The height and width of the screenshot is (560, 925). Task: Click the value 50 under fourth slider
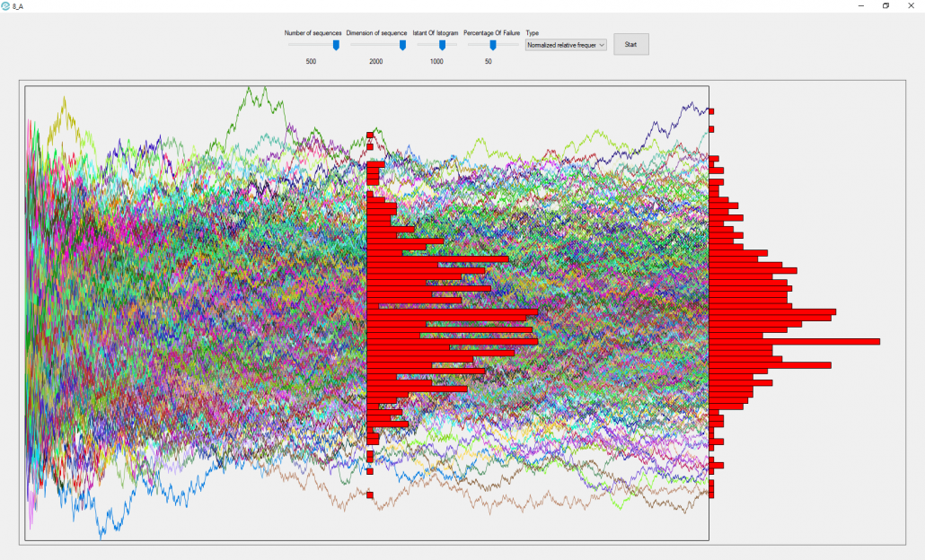click(488, 62)
